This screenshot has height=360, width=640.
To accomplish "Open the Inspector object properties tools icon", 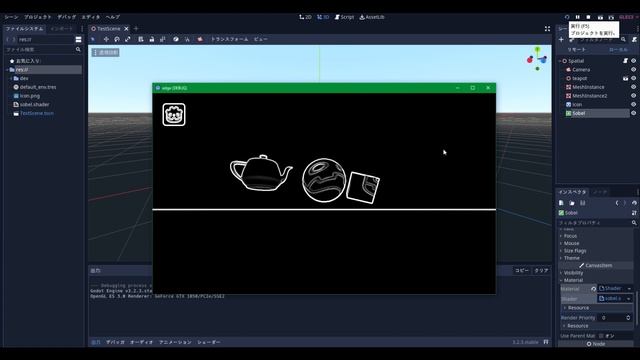I will [x=634, y=213].
